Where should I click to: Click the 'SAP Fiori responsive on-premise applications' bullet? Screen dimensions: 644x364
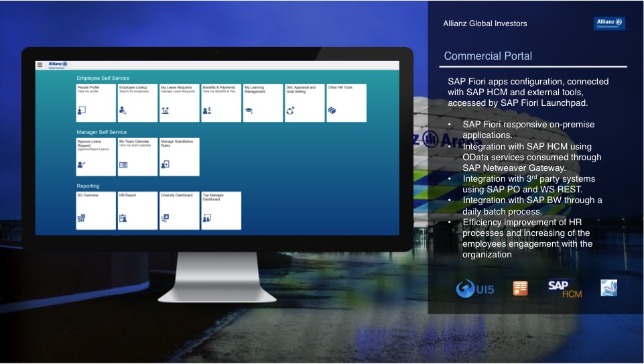pos(529,130)
